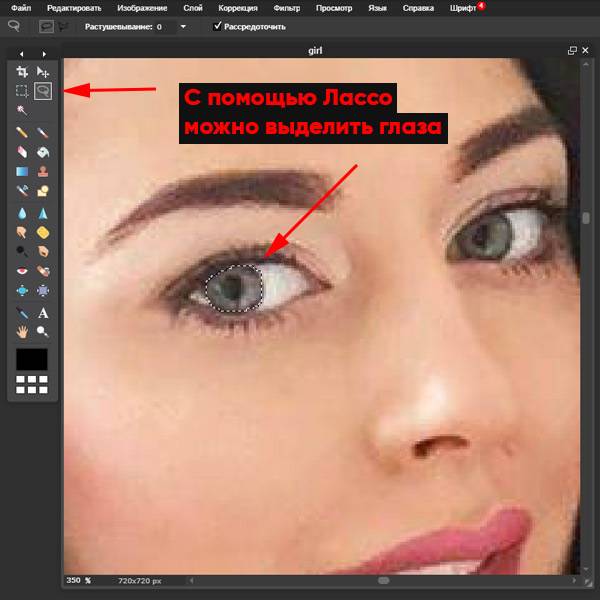Click the six-square grid icon under the color swatch

32,385
